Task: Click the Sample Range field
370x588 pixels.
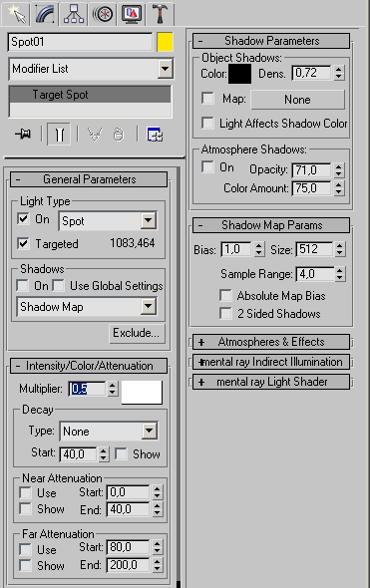Action: tap(315, 274)
